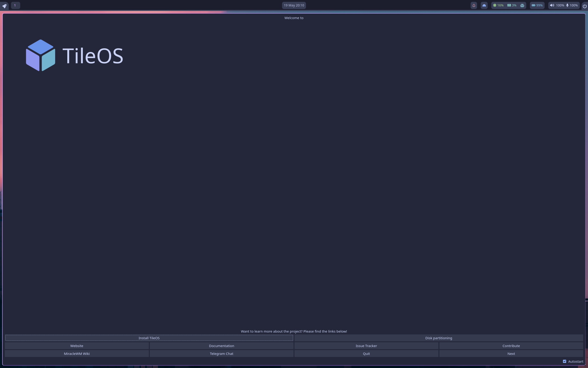Screen dimensions: 588x368
Task: Click the microphone 100% indicator
Action: tap(572, 5)
